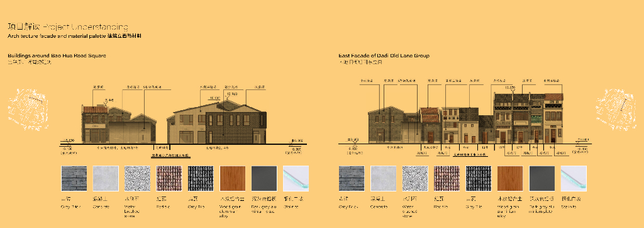Click 'Dark grey aluminium plate' label in Dadi palette
This screenshot has height=228, width=644.
click(x=541, y=209)
